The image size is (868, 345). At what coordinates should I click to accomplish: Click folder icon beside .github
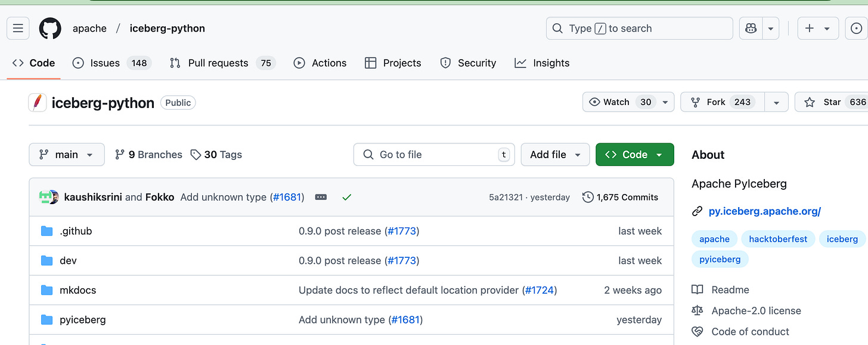[47, 231]
